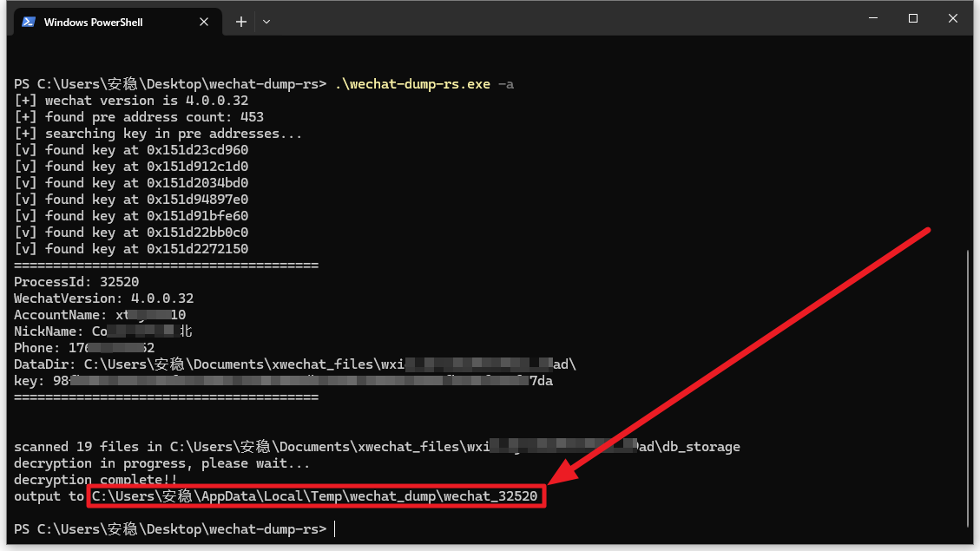
Task: Click the PowerShell icon in tab
Action: (29, 22)
